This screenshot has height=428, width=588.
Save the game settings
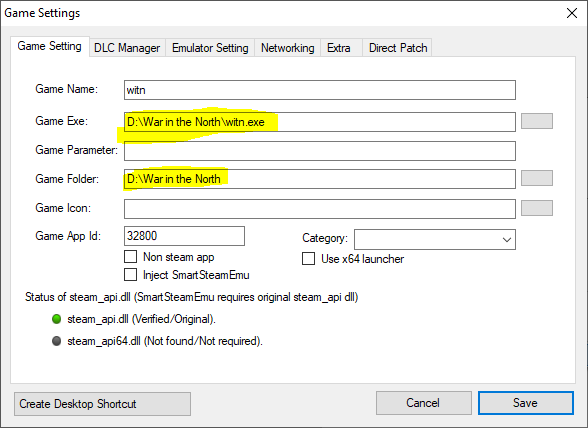point(525,403)
